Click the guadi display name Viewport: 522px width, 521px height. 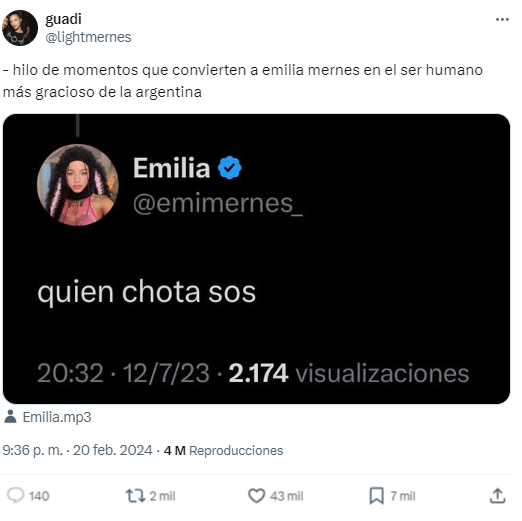click(x=63, y=19)
